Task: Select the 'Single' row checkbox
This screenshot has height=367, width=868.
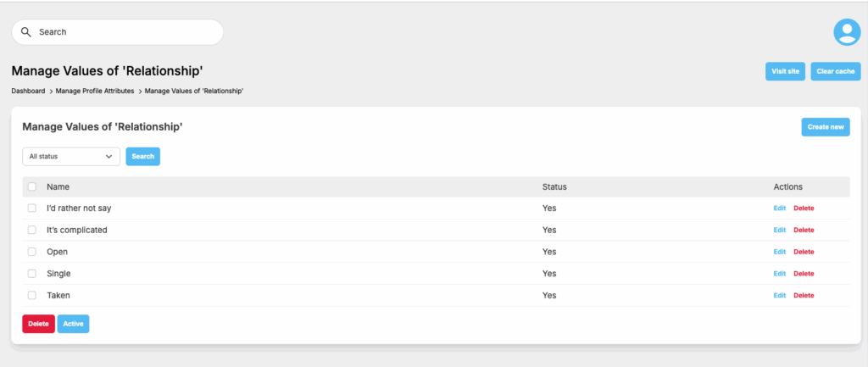Action: click(32, 274)
